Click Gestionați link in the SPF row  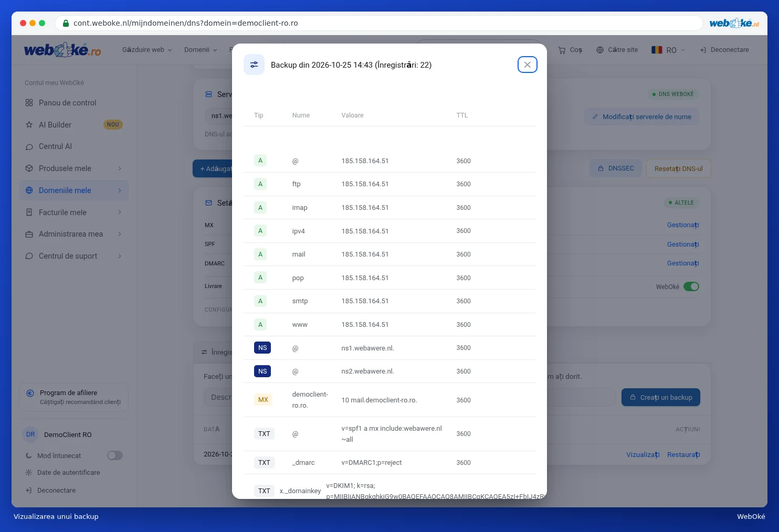[x=683, y=244]
